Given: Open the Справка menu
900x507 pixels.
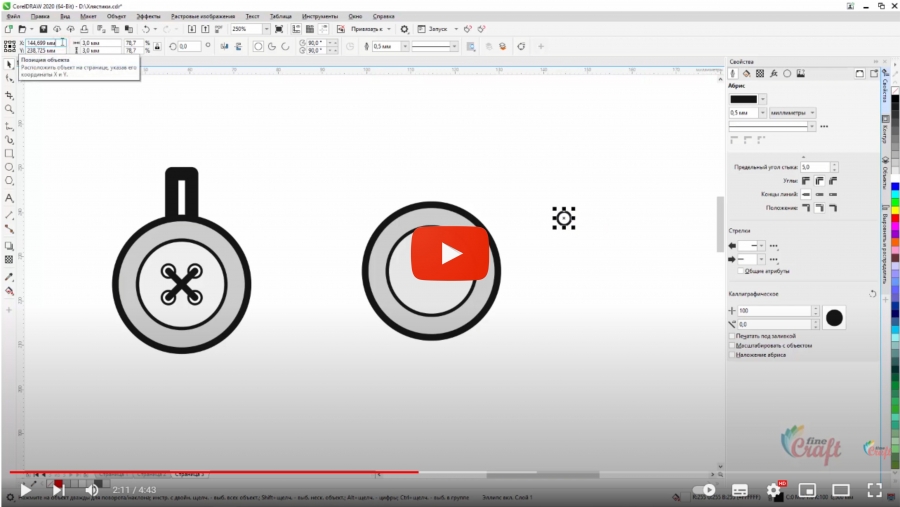Looking at the screenshot, I should [x=383, y=17].
